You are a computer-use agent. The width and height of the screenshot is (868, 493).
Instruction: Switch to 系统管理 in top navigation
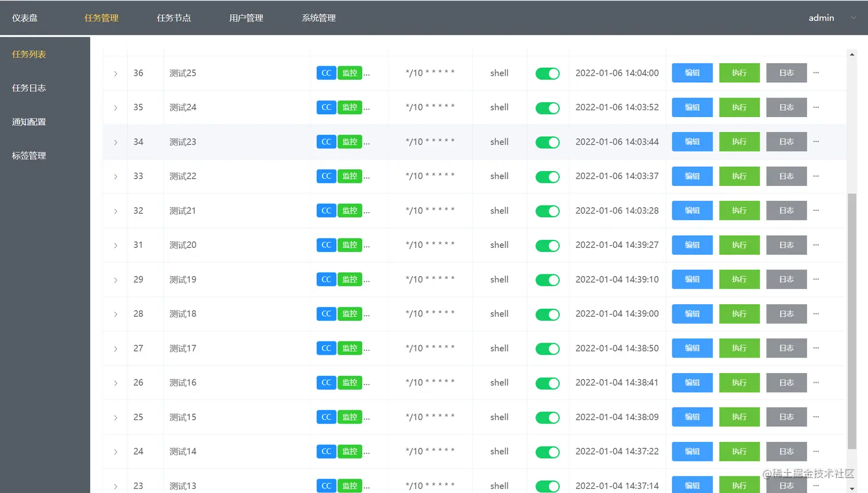[319, 18]
